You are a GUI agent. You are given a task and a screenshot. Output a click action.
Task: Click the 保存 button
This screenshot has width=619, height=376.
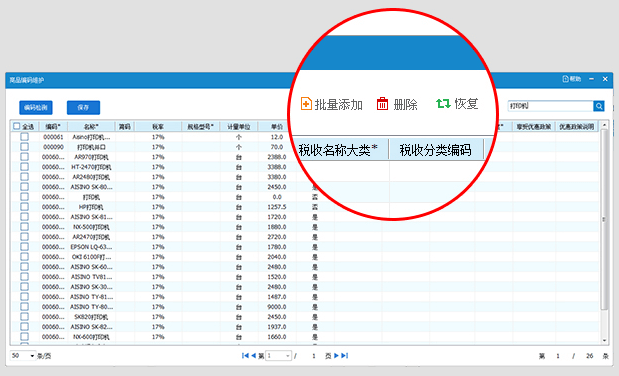[83, 107]
